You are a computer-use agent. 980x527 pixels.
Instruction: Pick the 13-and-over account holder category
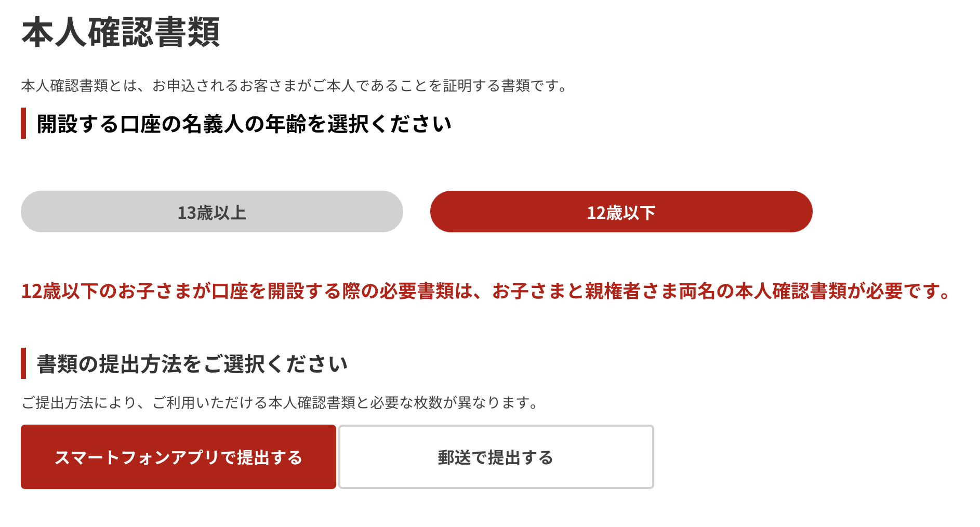coord(211,211)
